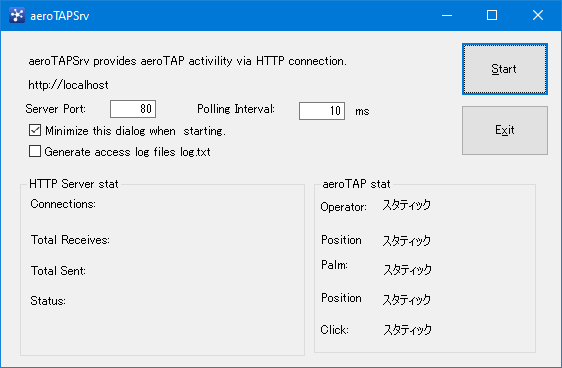The width and height of the screenshot is (562, 368).
Task: Click the Status: label
Action: pyautogui.click(x=48, y=301)
